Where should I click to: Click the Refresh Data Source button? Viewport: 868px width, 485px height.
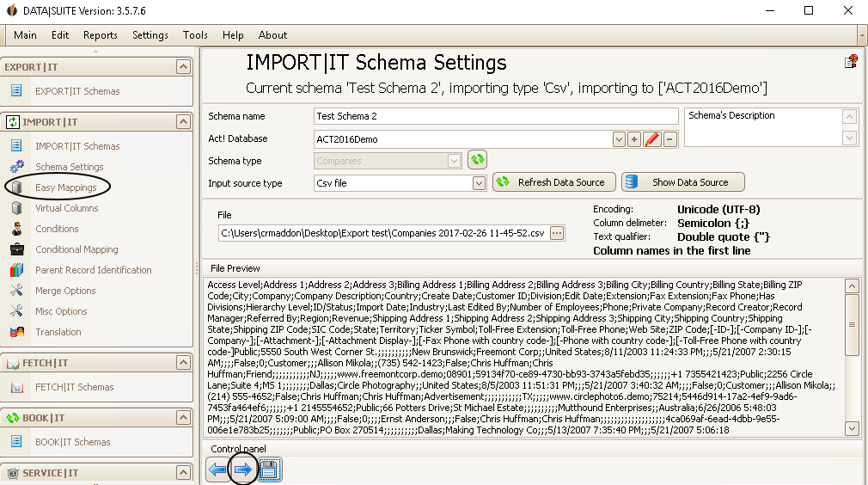(554, 182)
